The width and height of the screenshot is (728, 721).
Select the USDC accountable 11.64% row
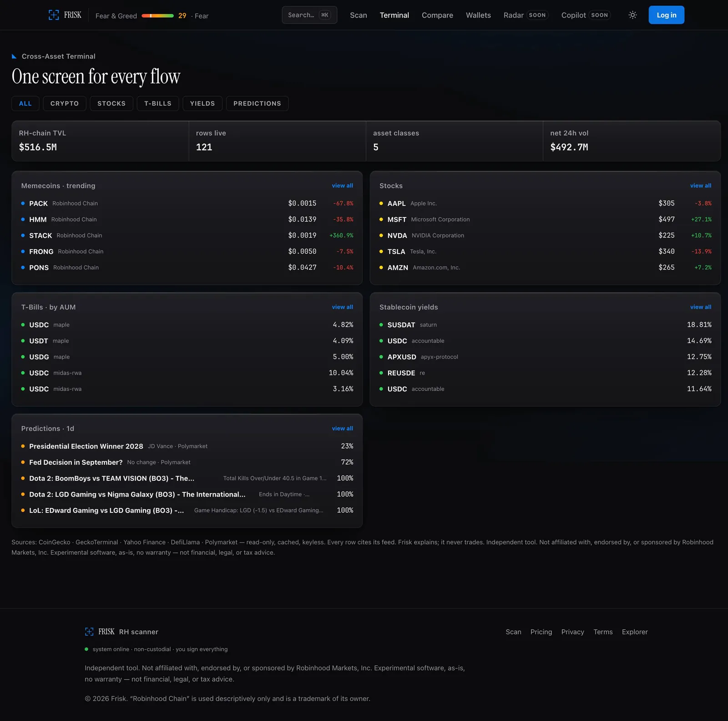pyautogui.click(x=545, y=389)
